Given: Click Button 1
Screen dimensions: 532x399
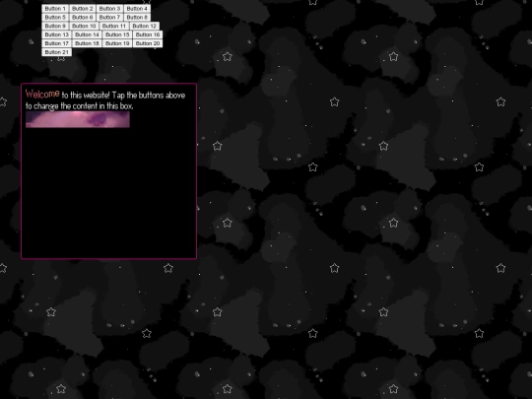Looking at the screenshot, I should 55,9.
